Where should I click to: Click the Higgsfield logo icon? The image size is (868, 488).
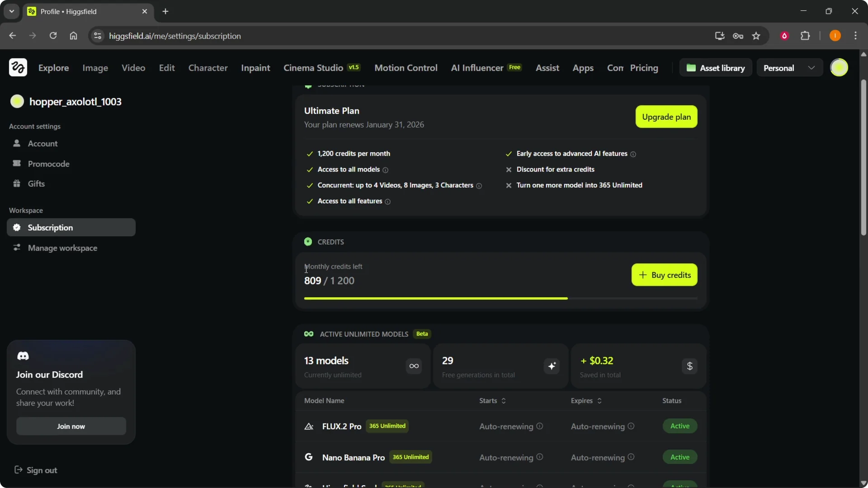[18, 67]
